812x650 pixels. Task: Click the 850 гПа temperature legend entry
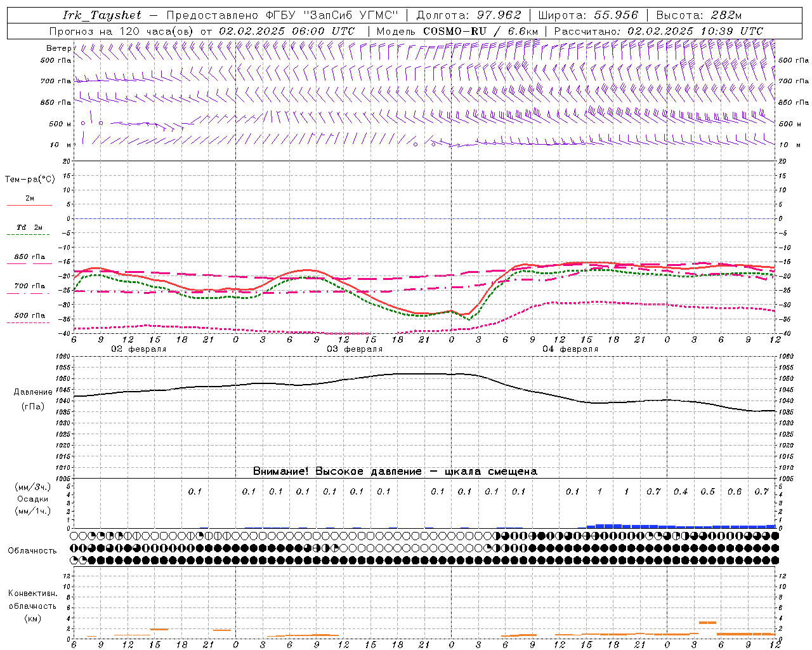pos(30,257)
